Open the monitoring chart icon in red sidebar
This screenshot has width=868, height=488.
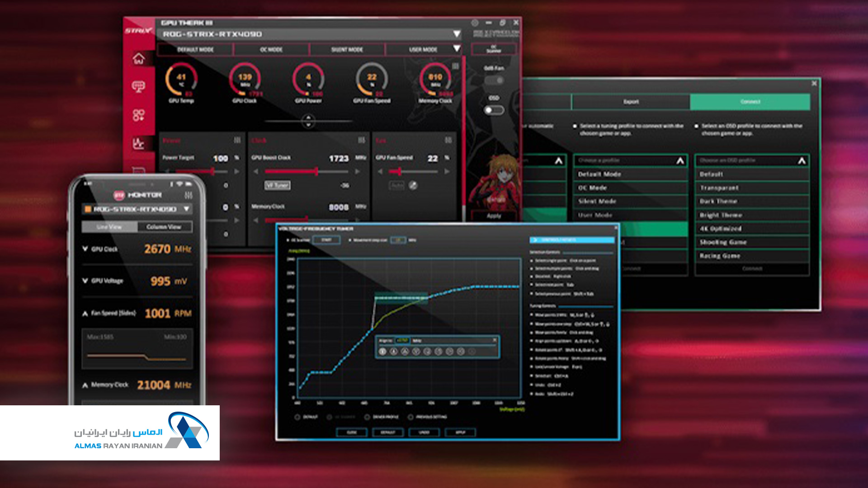pyautogui.click(x=138, y=143)
